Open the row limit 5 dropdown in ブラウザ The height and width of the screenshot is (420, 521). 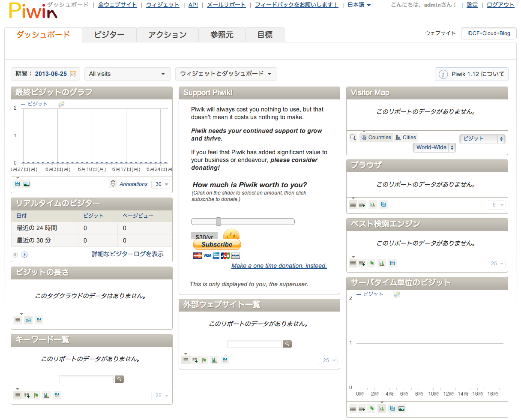pyautogui.click(x=497, y=205)
